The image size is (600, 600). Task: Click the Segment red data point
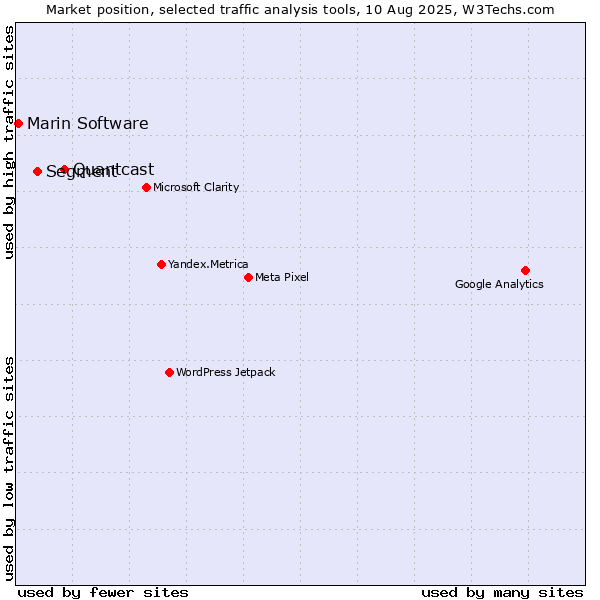[x=37, y=171]
